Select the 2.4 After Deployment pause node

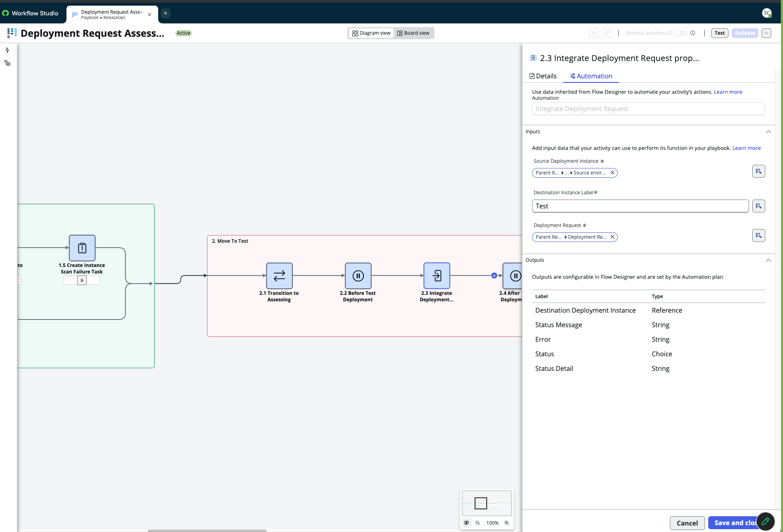click(x=512, y=276)
